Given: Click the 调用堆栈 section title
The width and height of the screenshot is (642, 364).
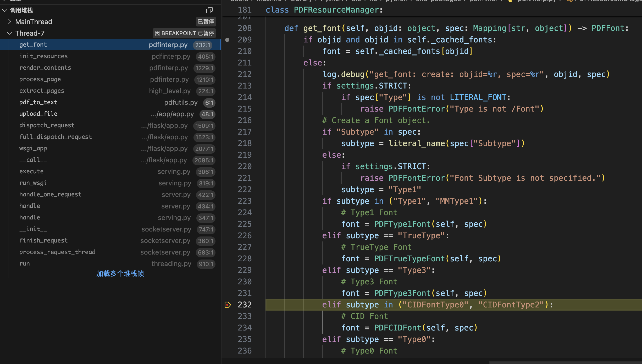Looking at the screenshot, I should [21, 10].
